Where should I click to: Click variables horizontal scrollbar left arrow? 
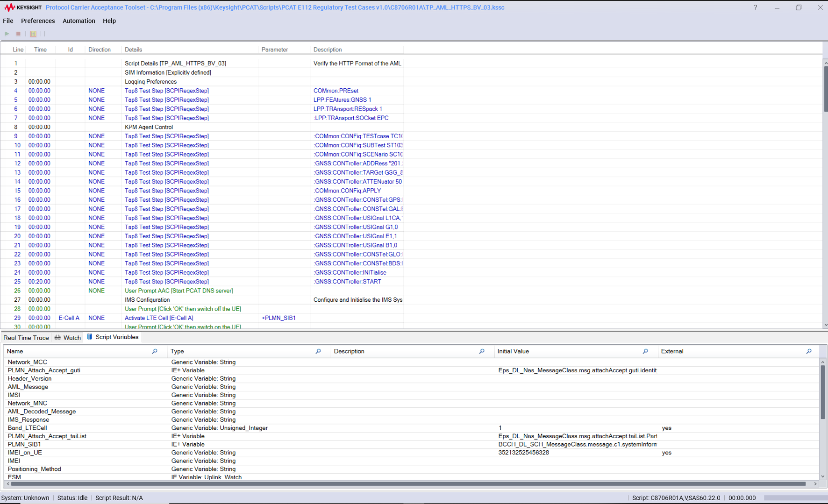[x=7, y=484]
